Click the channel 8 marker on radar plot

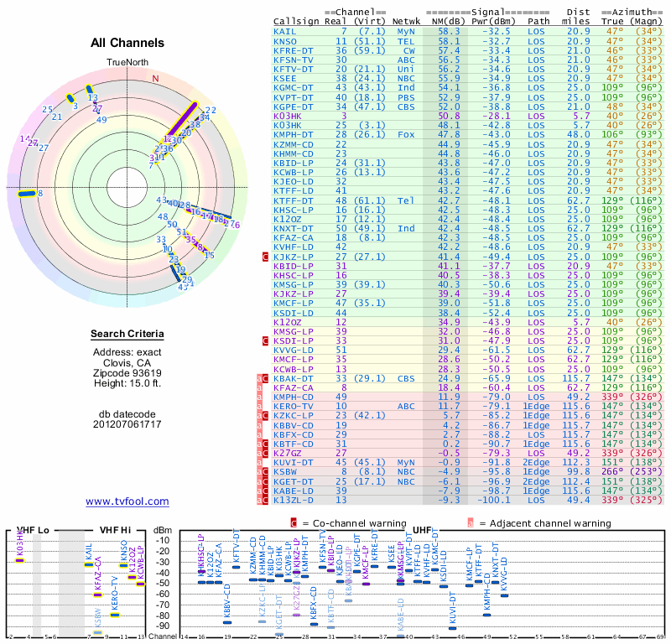[27, 194]
